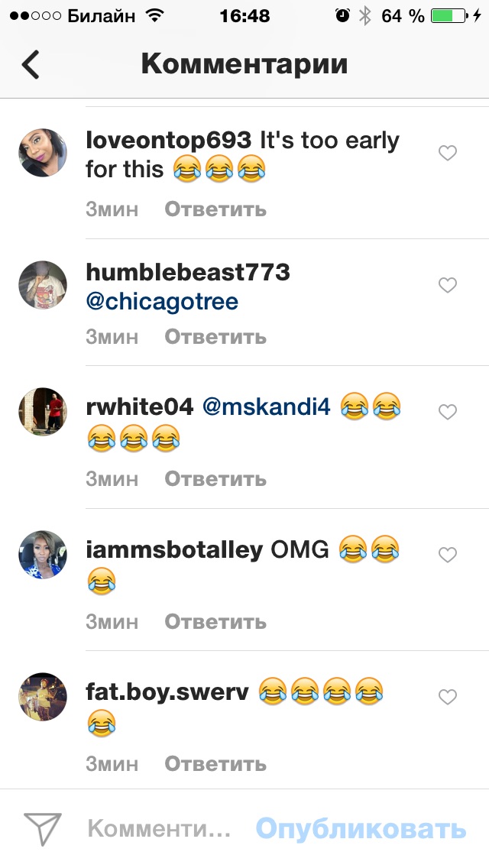489x868 pixels.
Task: Tap Ответить under loveontop693's comment
Action: tap(215, 209)
